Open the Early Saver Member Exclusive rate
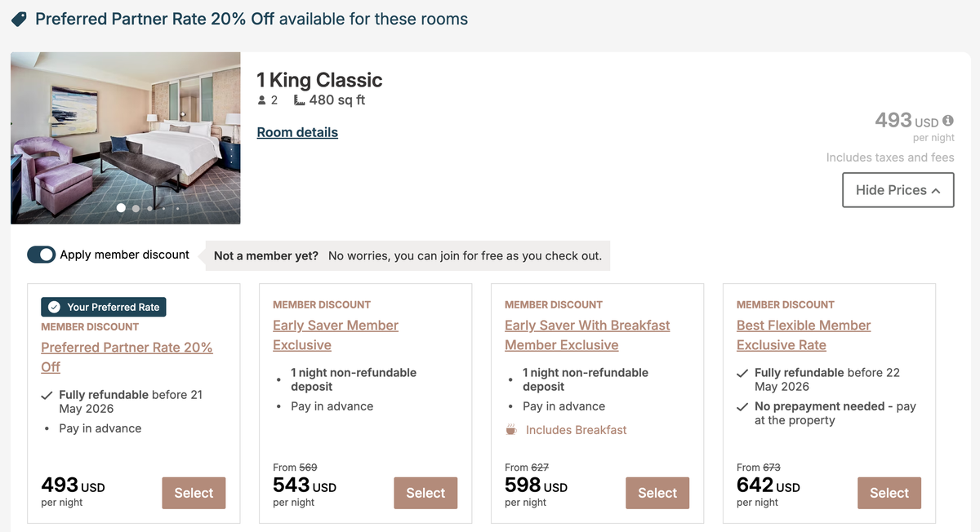 [x=335, y=335]
